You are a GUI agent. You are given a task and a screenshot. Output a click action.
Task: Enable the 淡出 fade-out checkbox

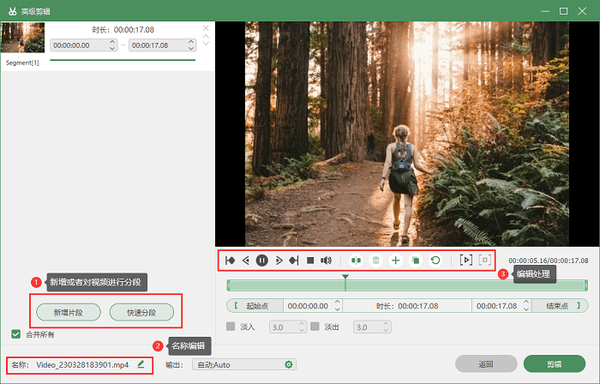[315, 327]
